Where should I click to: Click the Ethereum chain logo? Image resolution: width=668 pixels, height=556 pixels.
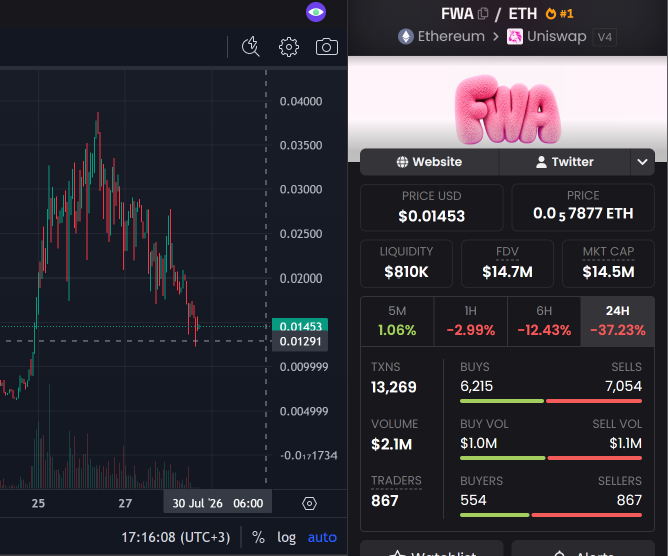tap(406, 37)
